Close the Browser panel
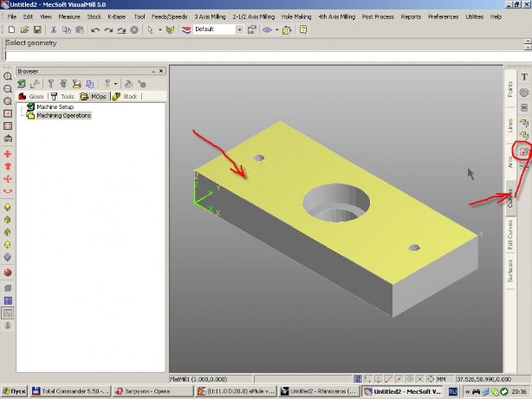Viewport: 532px width, 399px height. pos(161,71)
